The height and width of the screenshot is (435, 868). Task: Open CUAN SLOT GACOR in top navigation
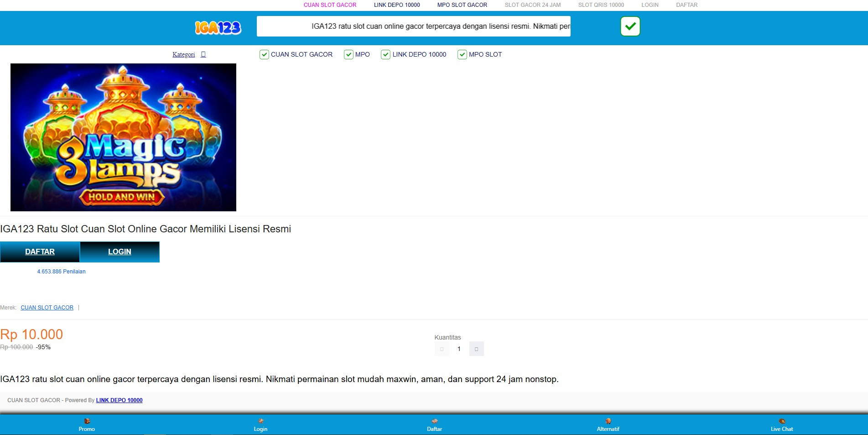[330, 5]
